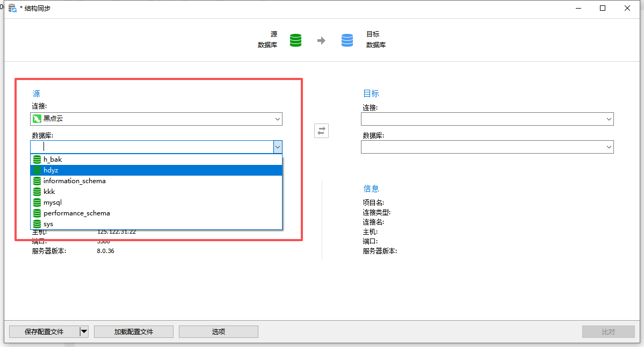Click the sys database icon
This screenshot has height=347, width=644.
coord(37,224)
